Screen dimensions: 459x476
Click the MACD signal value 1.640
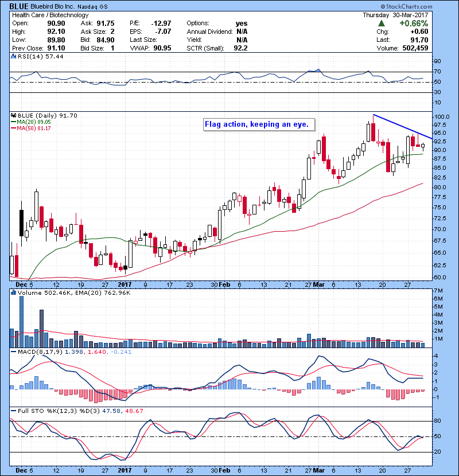click(97, 352)
